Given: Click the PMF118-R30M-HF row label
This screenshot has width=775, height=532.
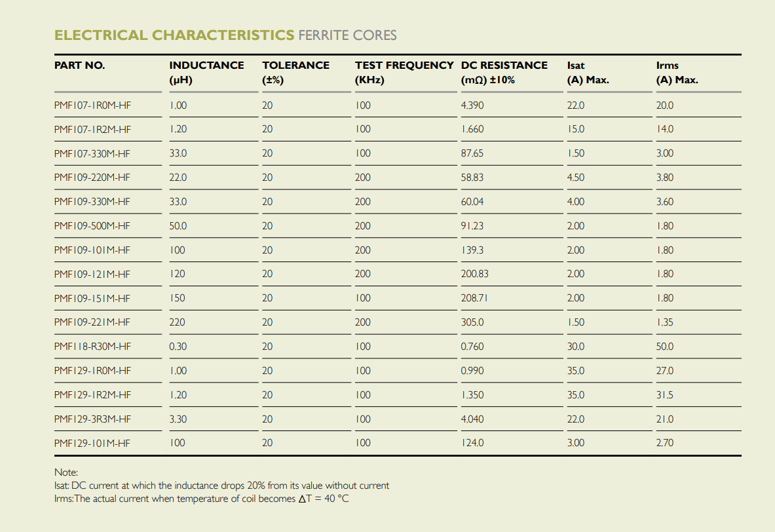Looking at the screenshot, I should (x=92, y=347).
